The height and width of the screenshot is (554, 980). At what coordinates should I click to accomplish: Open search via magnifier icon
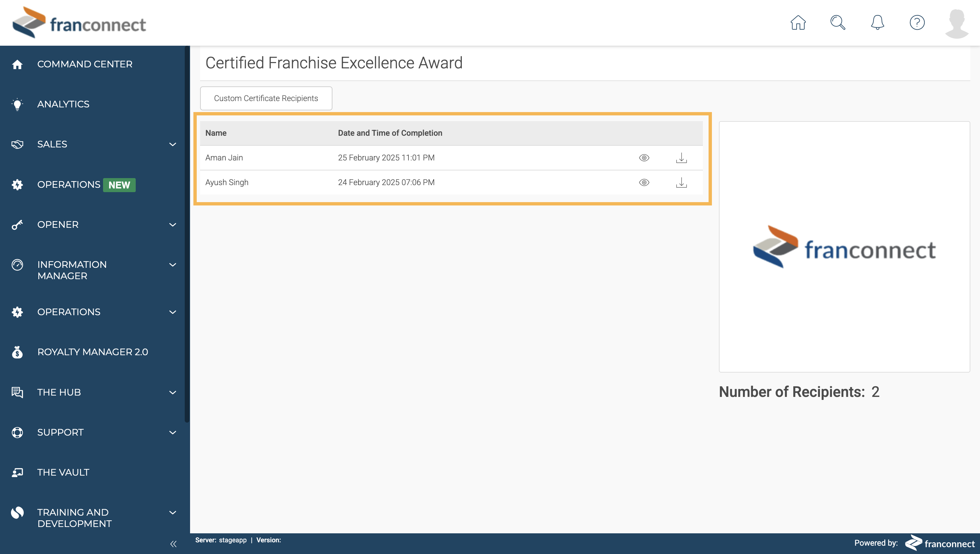pos(837,22)
